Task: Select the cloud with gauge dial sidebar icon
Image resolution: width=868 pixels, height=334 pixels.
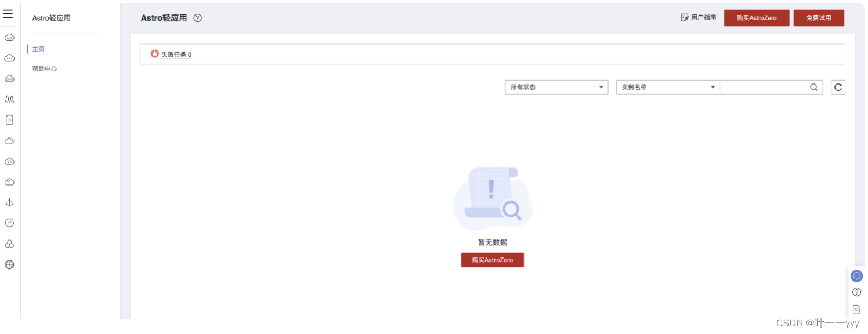Action: point(9,182)
